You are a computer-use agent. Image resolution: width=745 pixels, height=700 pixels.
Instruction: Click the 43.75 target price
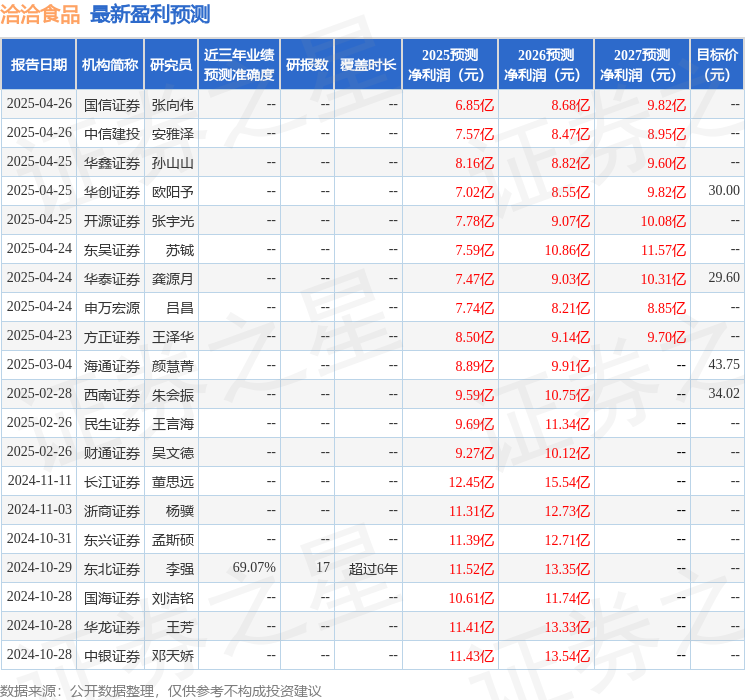pos(724,364)
